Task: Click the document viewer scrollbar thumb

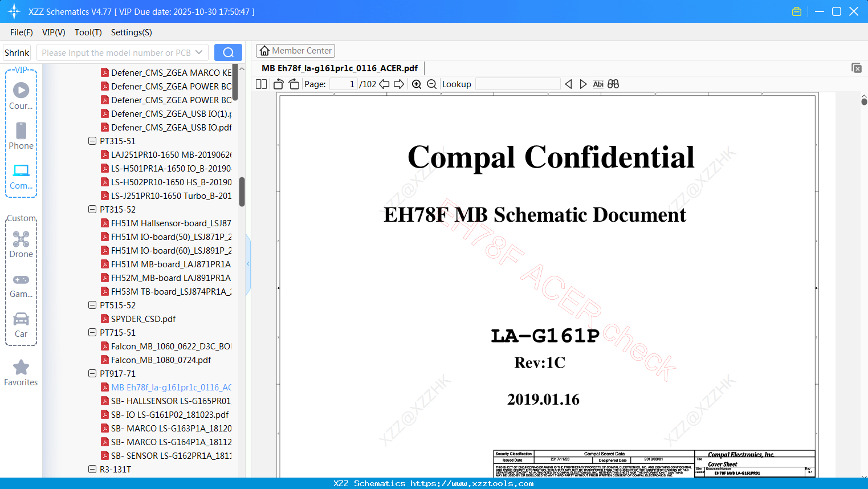Action: [864, 101]
